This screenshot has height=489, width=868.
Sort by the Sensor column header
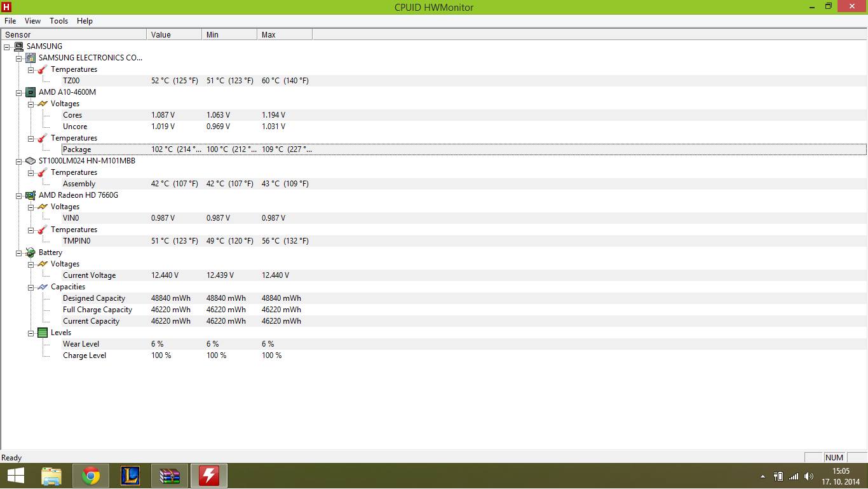pyautogui.click(x=74, y=34)
